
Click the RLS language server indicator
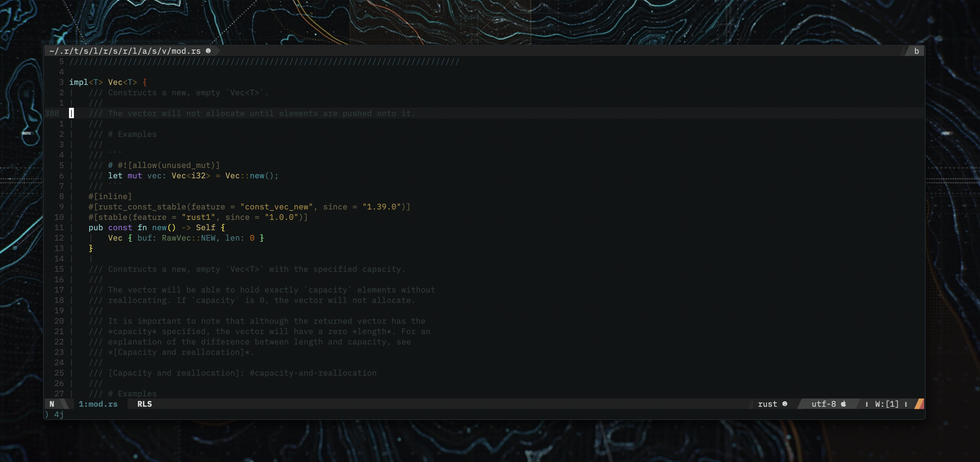click(x=144, y=404)
